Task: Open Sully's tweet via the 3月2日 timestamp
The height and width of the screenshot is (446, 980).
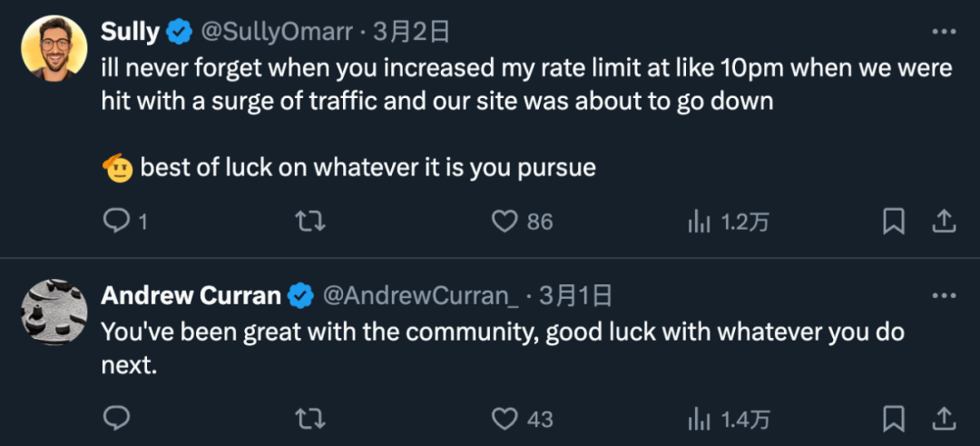Action: click(x=411, y=32)
